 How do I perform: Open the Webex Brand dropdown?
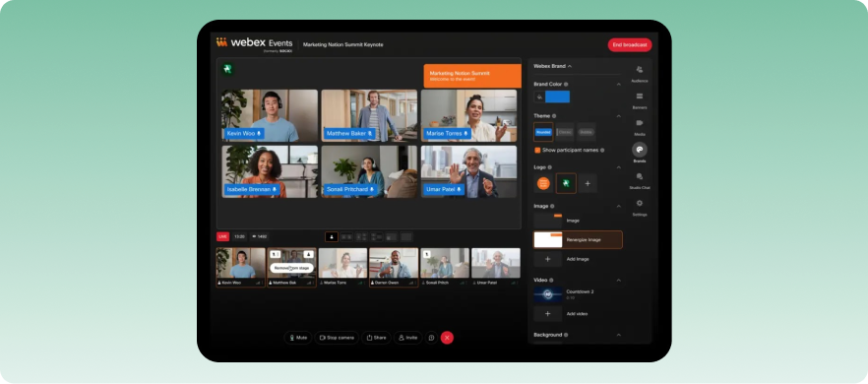[x=552, y=66]
